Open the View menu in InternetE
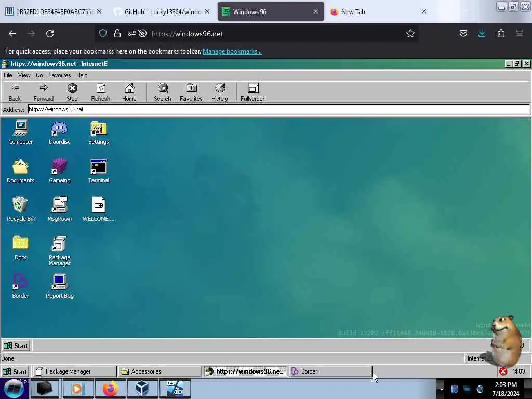 pos(24,75)
